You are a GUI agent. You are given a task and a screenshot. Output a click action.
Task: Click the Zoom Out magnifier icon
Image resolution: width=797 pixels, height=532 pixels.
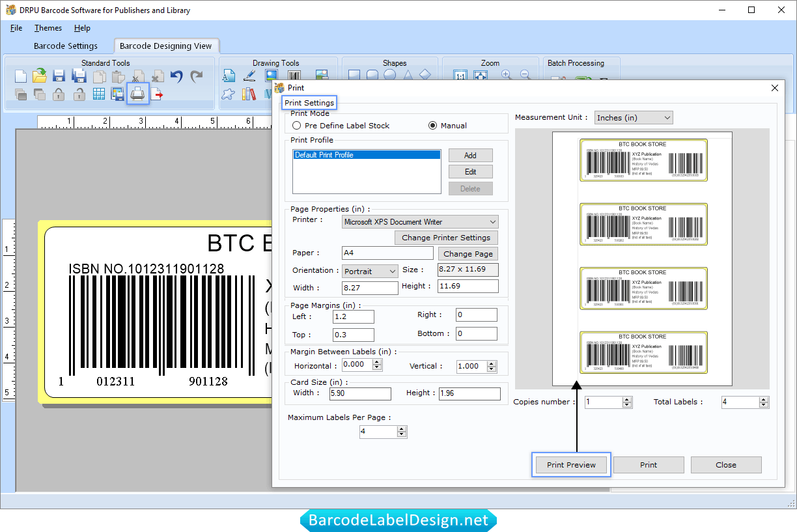pos(525,76)
